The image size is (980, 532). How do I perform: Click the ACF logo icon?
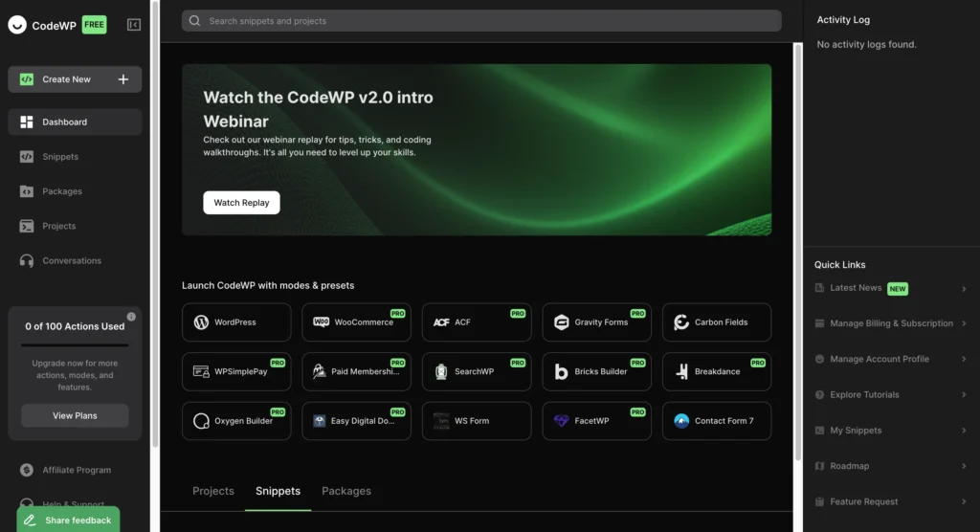(x=441, y=321)
